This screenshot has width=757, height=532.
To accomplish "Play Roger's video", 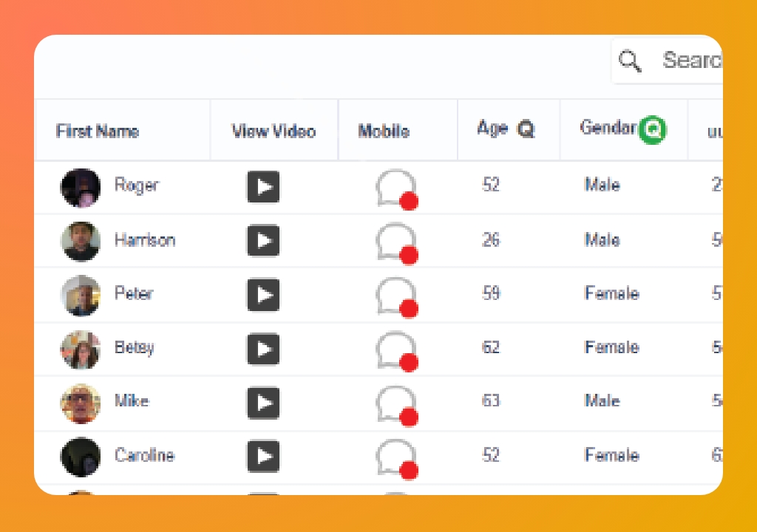I will click(264, 188).
